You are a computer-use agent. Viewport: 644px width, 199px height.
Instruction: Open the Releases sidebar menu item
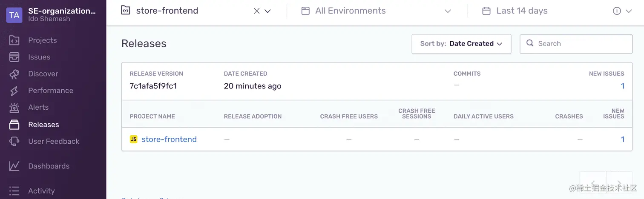click(43, 125)
